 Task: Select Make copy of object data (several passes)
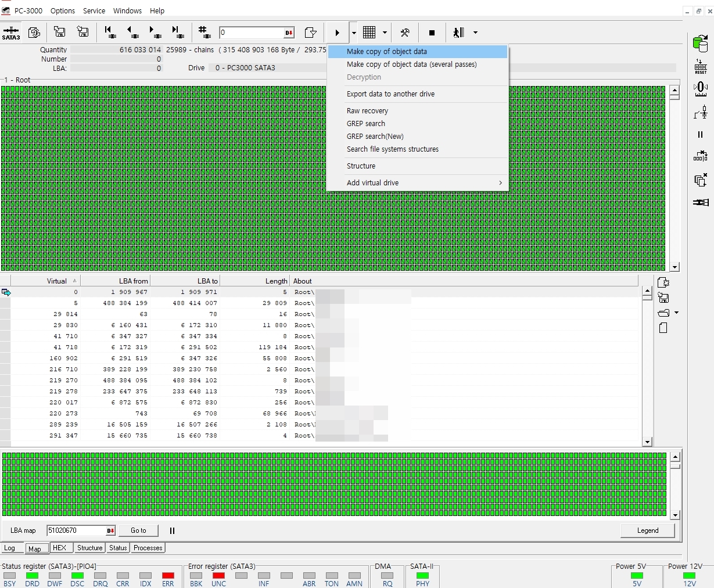point(418,64)
